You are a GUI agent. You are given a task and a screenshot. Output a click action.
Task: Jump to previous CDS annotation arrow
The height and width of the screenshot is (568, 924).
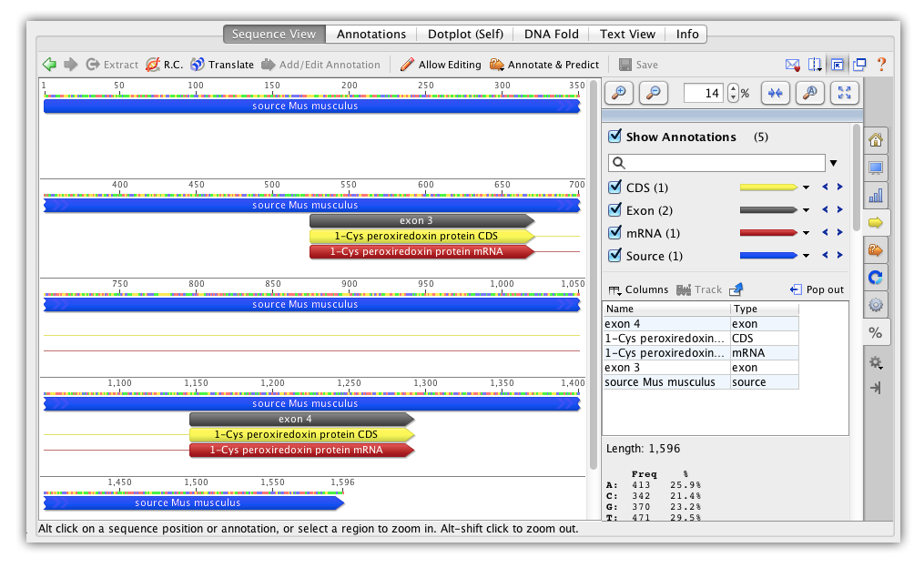tap(825, 187)
